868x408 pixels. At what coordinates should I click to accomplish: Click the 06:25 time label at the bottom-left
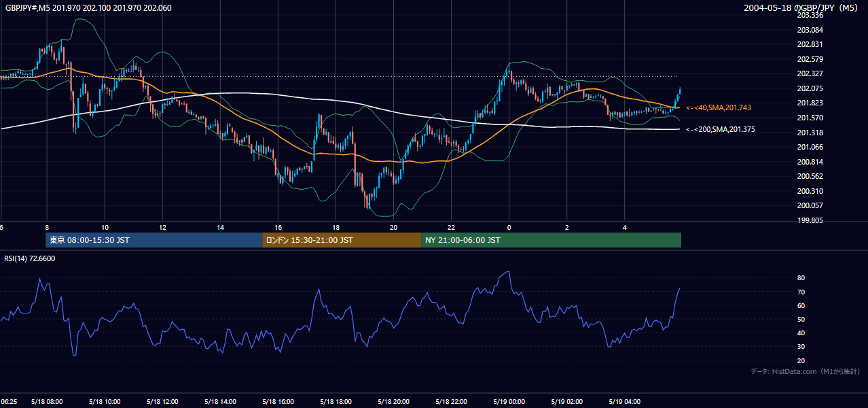8,402
